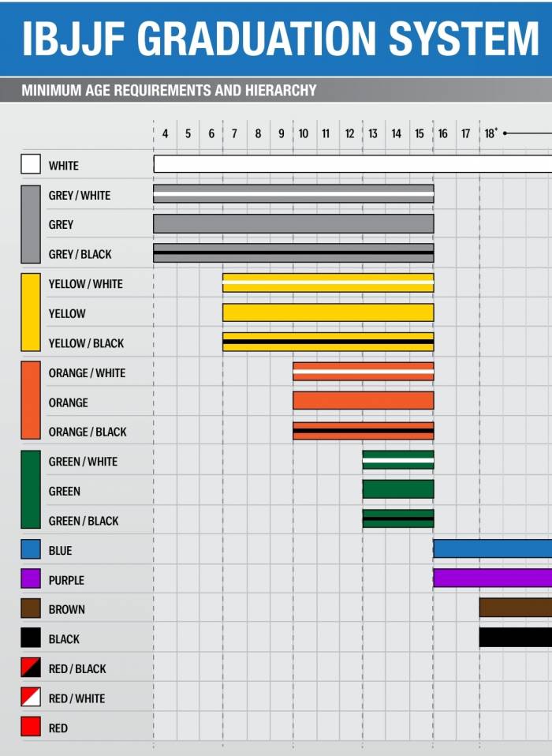Click the blue belt color swatch
The image size is (552, 756).
tap(31, 550)
